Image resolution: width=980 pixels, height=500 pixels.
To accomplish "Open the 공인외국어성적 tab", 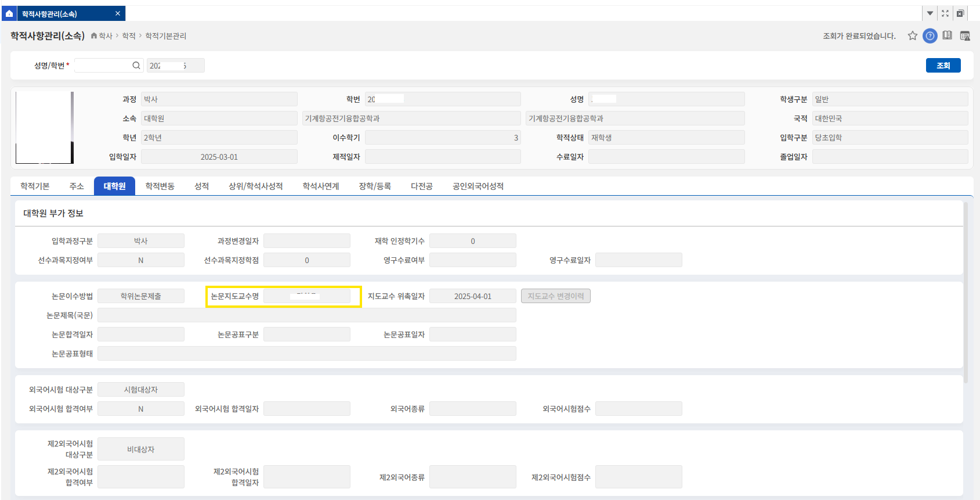I will (478, 186).
